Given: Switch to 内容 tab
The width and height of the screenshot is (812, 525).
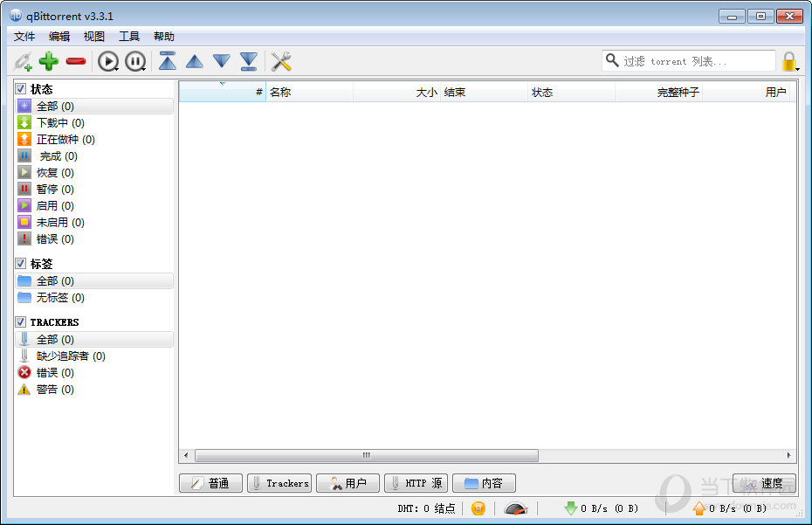Looking at the screenshot, I should (x=485, y=483).
